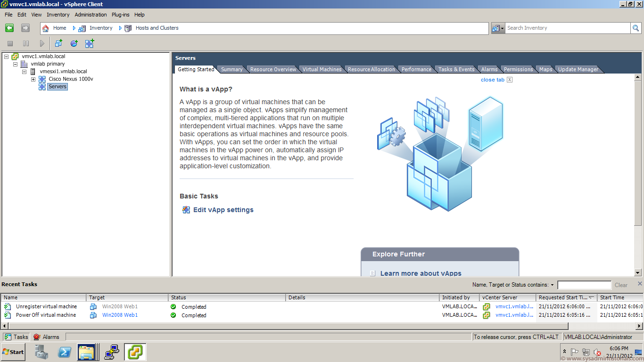Expand the Cisco Nexus 1000v node

click(x=33, y=79)
